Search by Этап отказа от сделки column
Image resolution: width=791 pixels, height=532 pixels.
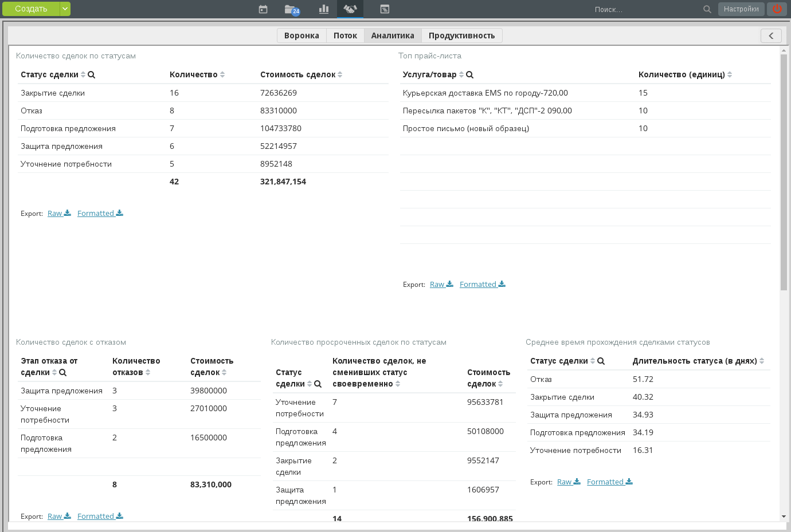click(63, 372)
